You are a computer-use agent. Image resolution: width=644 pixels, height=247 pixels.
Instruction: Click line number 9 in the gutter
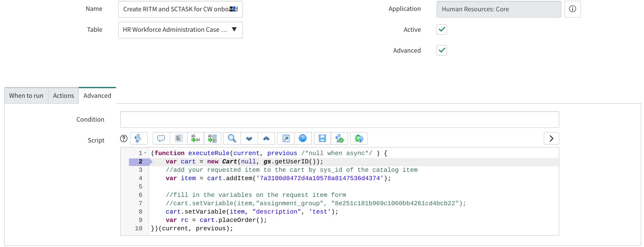point(140,220)
